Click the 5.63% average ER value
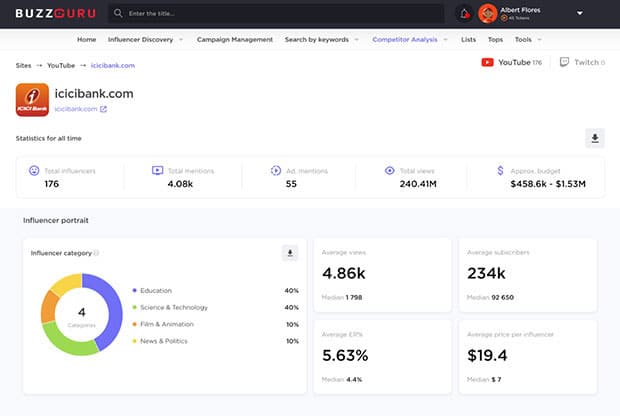This screenshot has height=416, width=620. 345,355
